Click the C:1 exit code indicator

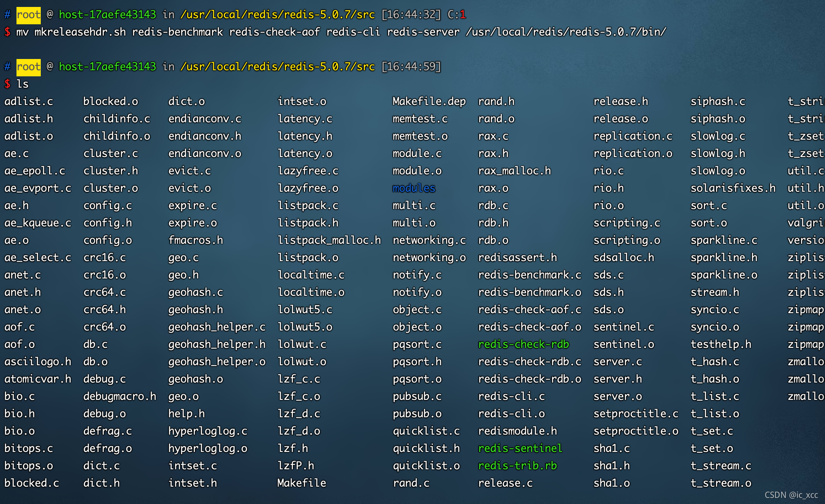tap(457, 15)
